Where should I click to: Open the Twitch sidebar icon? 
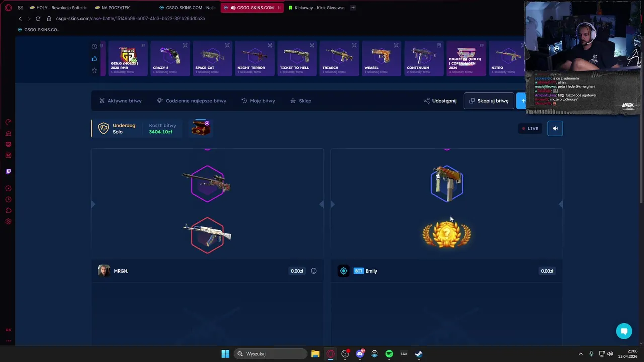(8, 171)
